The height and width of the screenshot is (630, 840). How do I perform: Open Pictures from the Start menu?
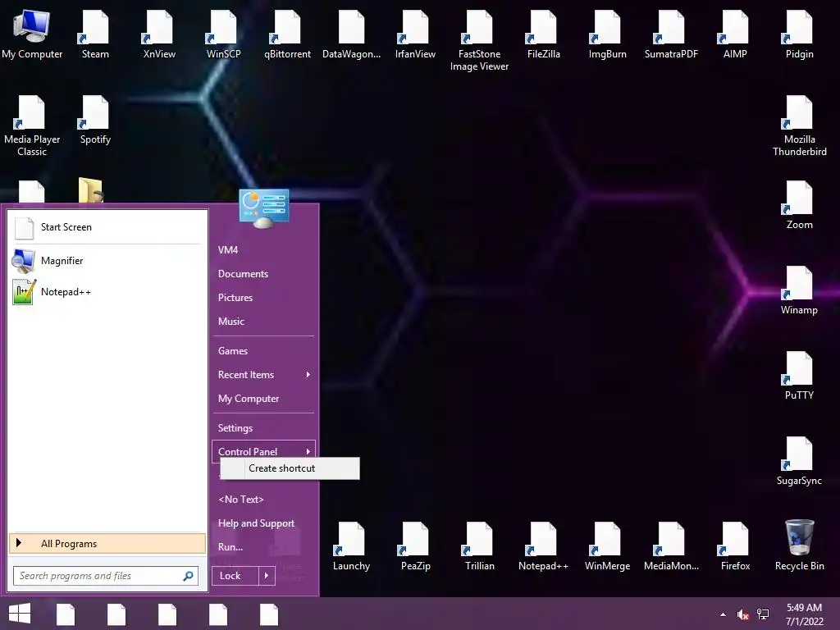pyautogui.click(x=263, y=297)
